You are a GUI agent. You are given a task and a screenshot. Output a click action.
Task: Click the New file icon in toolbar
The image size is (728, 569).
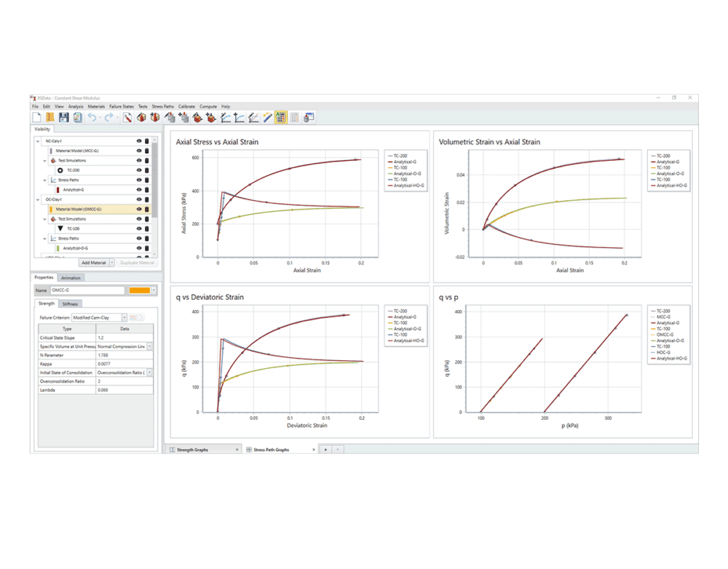click(x=36, y=117)
